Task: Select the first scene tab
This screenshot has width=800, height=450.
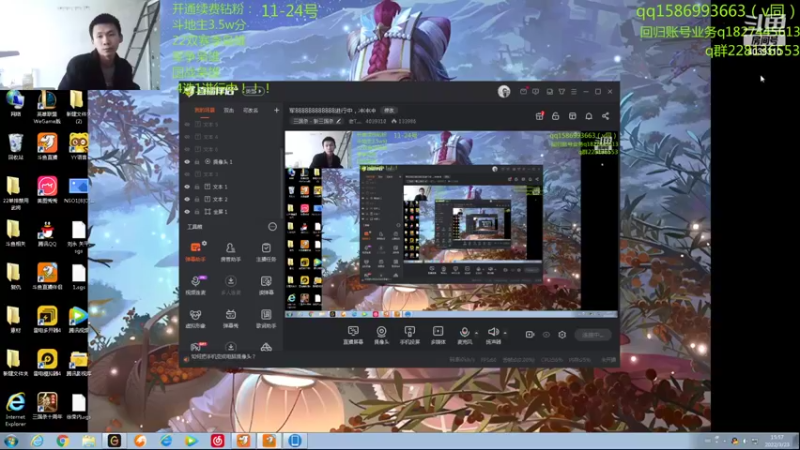Action: (205, 110)
